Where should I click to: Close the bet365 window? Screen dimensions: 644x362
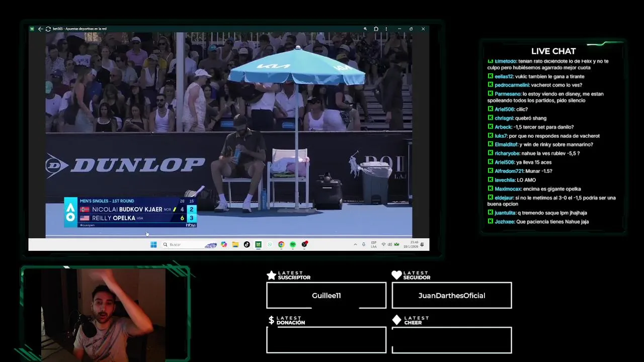pyautogui.click(x=423, y=29)
